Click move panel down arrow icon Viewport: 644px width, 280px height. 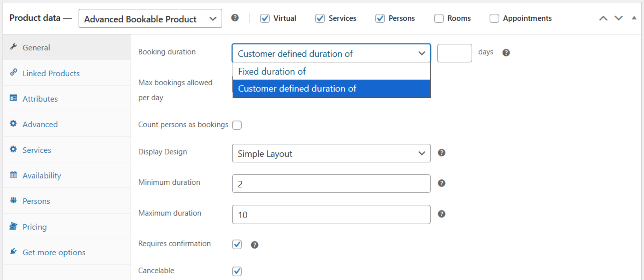click(x=618, y=18)
